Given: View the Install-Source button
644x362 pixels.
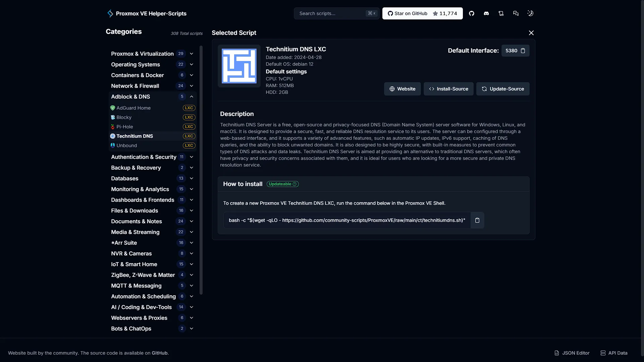Looking at the screenshot, I should (448, 89).
